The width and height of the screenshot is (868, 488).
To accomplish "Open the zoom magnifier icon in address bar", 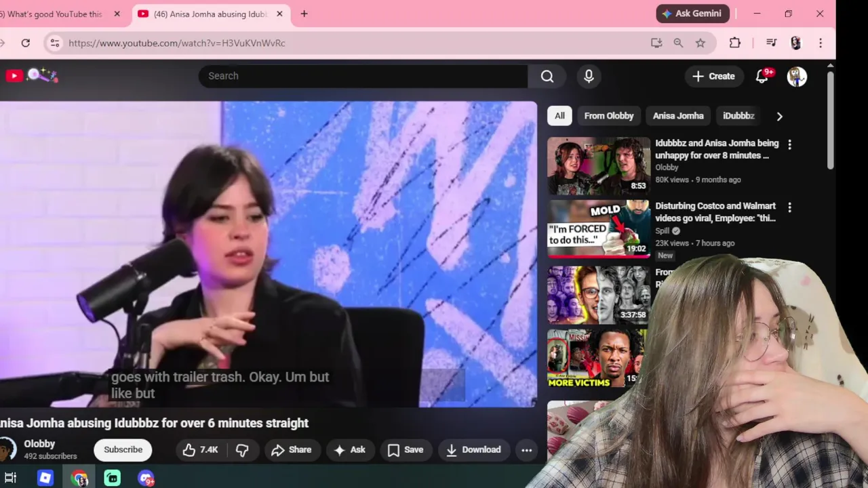I will (678, 43).
